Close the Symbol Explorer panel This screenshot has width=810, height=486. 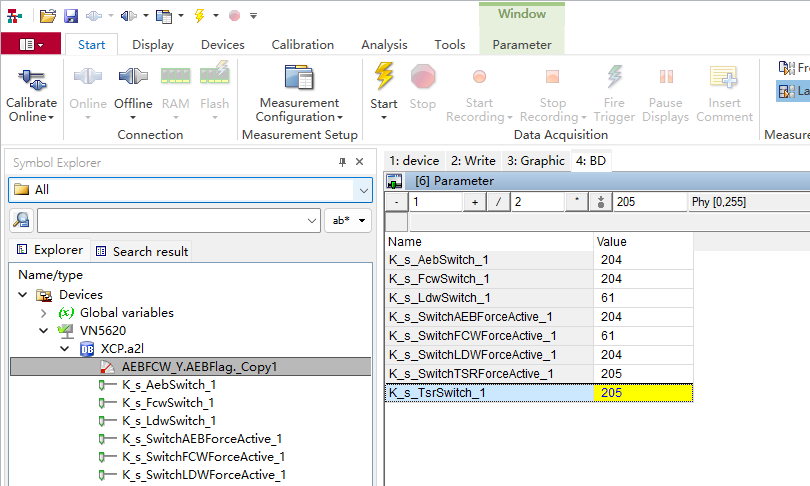click(x=360, y=163)
